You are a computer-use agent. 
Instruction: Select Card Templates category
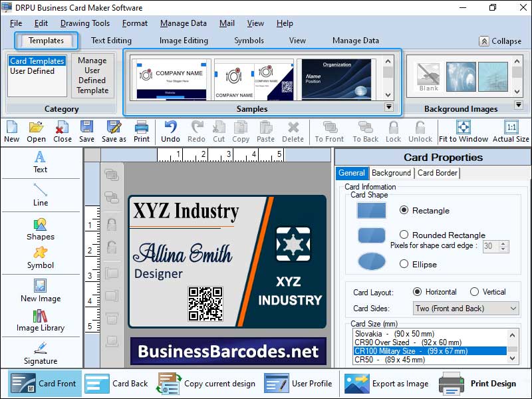click(x=37, y=61)
